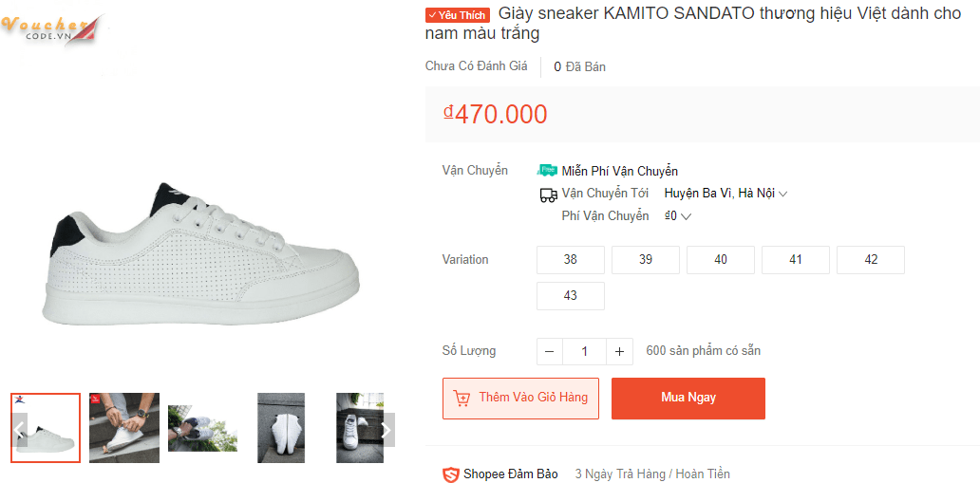
Task: Click Thêm Vào Giỏ Hàng button
Action: tap(520, 398)
